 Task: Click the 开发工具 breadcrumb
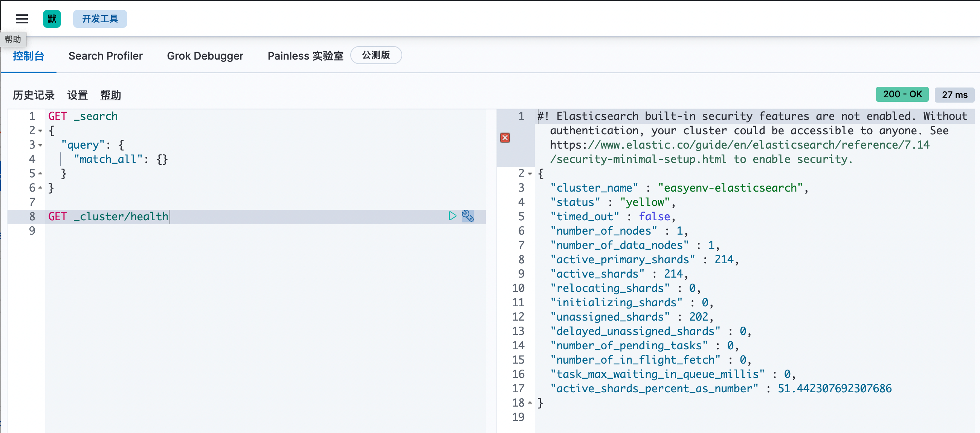[x=100, y=18]
